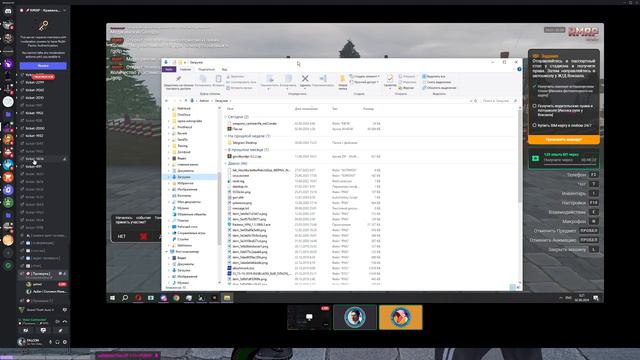Collapse В прошлом месяце file group
Screen dimensions: 640x360
pyautogui.click(x=226, y=150)
